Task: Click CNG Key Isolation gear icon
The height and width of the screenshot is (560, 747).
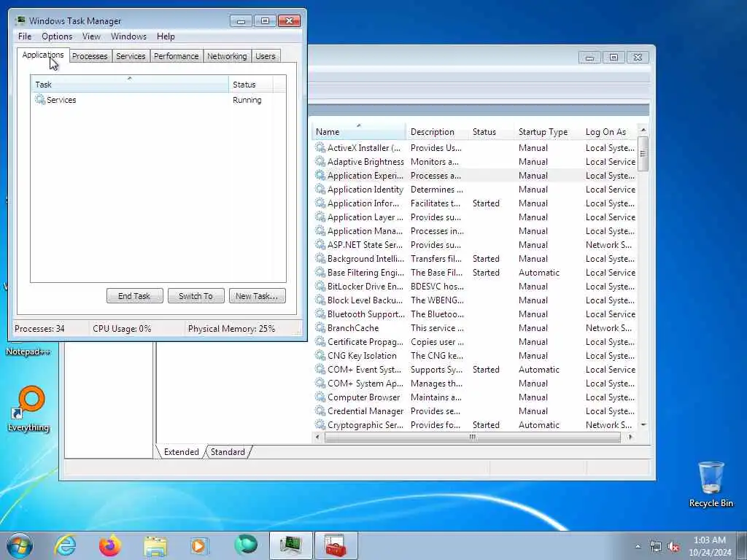Action: [x=320, y=355]
